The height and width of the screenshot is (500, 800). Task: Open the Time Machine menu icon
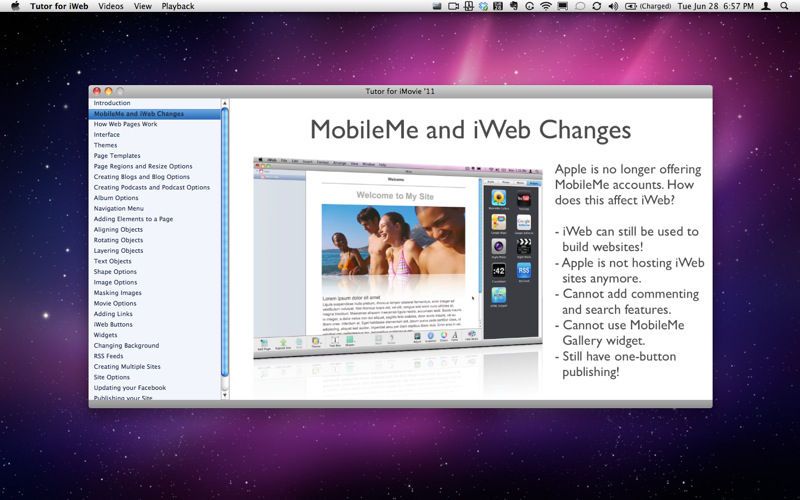pyautogui.click(x=530, y=6)
